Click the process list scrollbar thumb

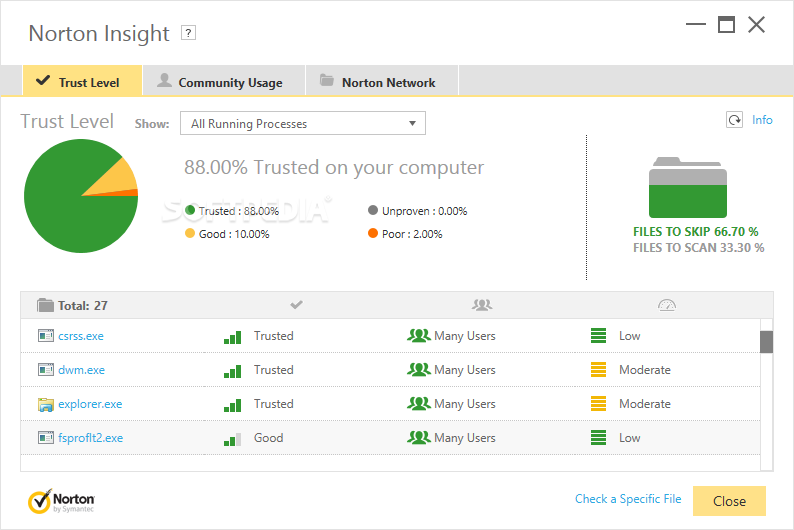point(767,342)
